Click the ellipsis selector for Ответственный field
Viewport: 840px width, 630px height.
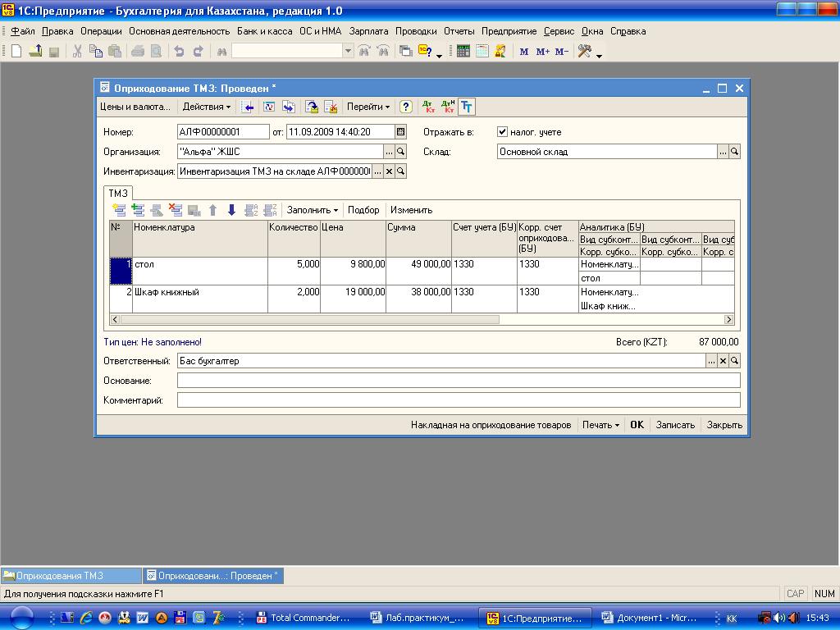[x=711, y=361]
